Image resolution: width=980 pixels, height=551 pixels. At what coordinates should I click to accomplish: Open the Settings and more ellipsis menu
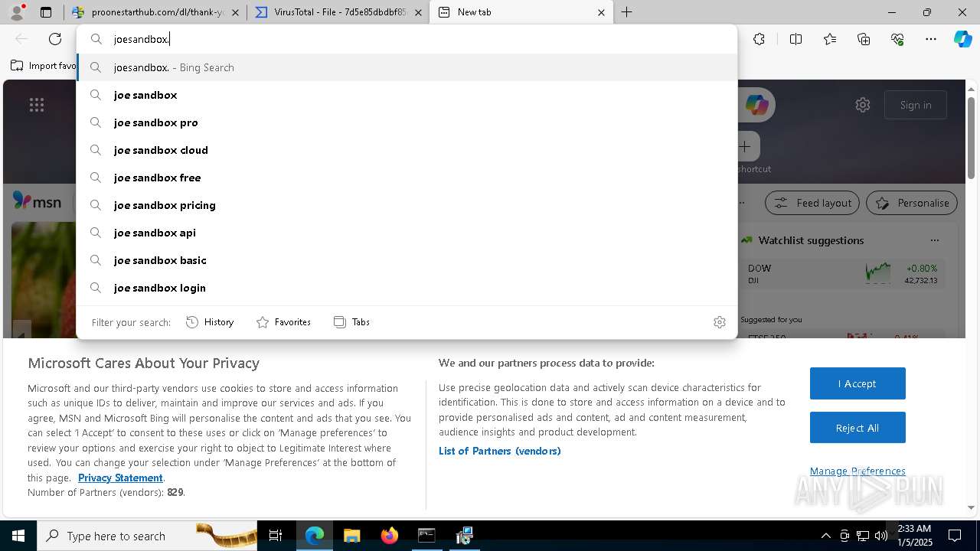[931, 39]
